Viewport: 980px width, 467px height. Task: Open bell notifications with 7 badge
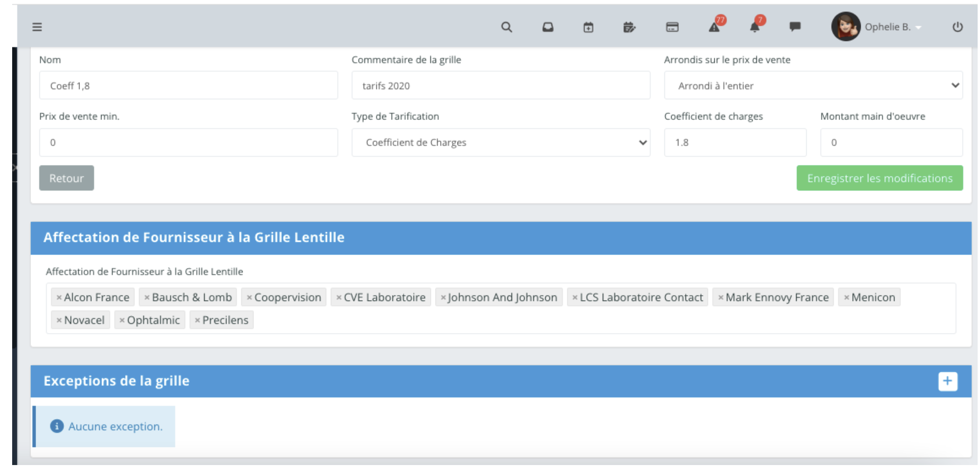point(755,27)
